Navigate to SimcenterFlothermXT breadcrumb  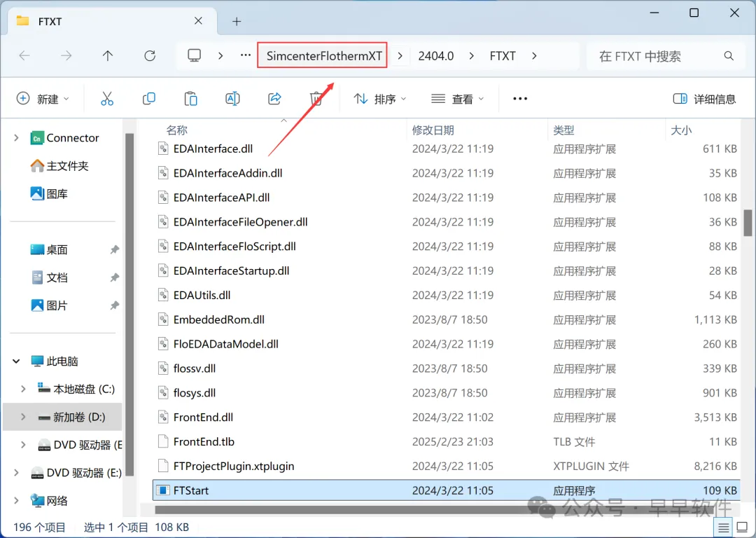(324, 56)
